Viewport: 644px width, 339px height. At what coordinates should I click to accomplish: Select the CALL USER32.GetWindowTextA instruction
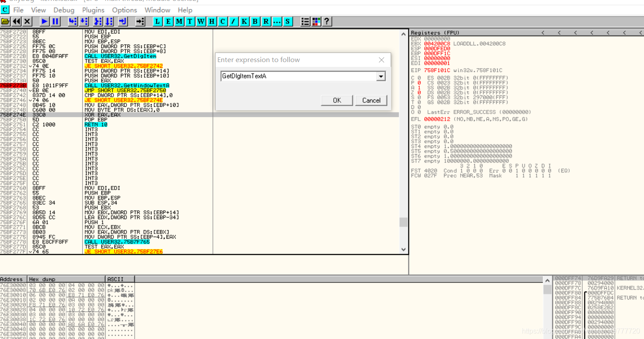pyautogui.click(x=127, y=86)
